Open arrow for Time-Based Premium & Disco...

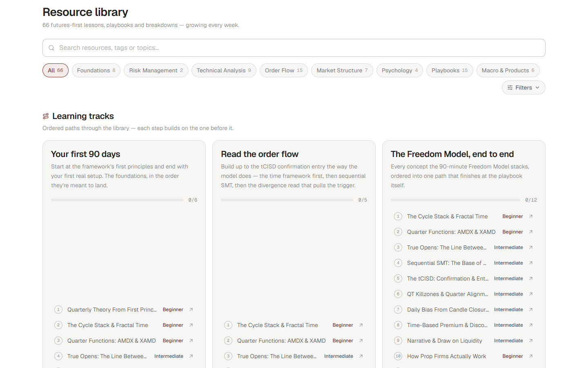click(x=531, y=325)
